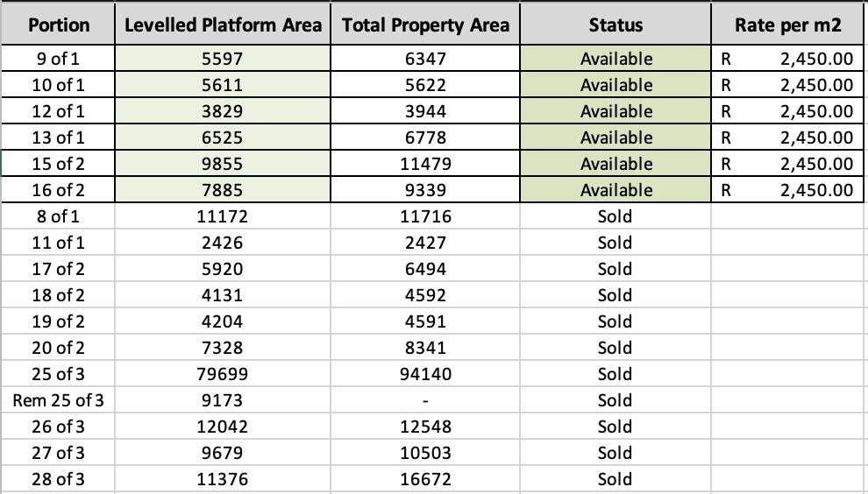Click the cell showing 11479
The width and height of the screenshot is (868, 494).
(x=425, y=164)
